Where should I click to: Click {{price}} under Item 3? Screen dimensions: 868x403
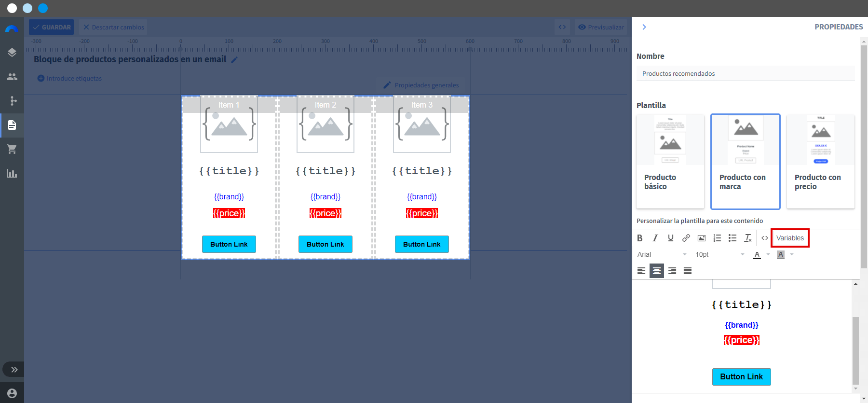tap(422, 213)
